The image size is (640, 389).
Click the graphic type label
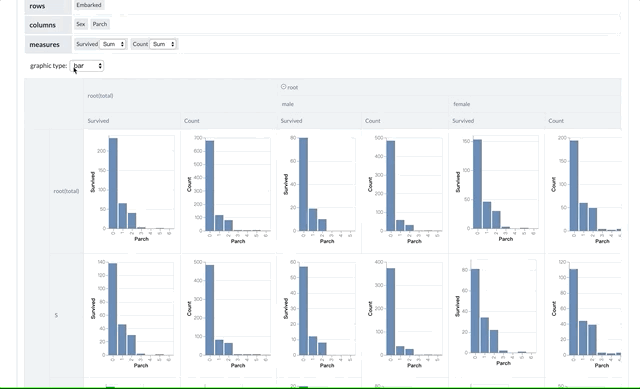tap(48, 66)
